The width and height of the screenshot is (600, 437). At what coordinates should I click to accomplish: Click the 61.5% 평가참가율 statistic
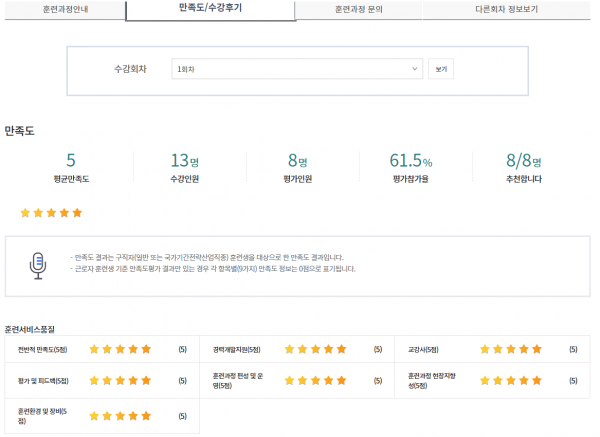[x=411, y=168]
